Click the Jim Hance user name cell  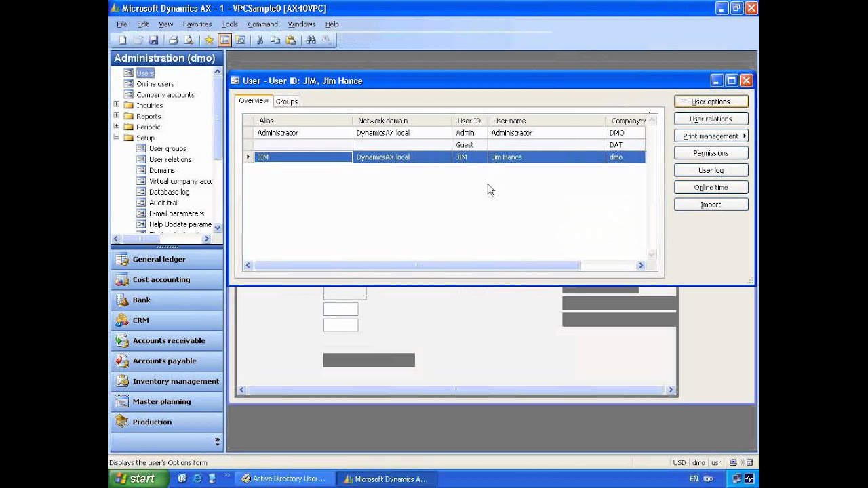(547, 157)
